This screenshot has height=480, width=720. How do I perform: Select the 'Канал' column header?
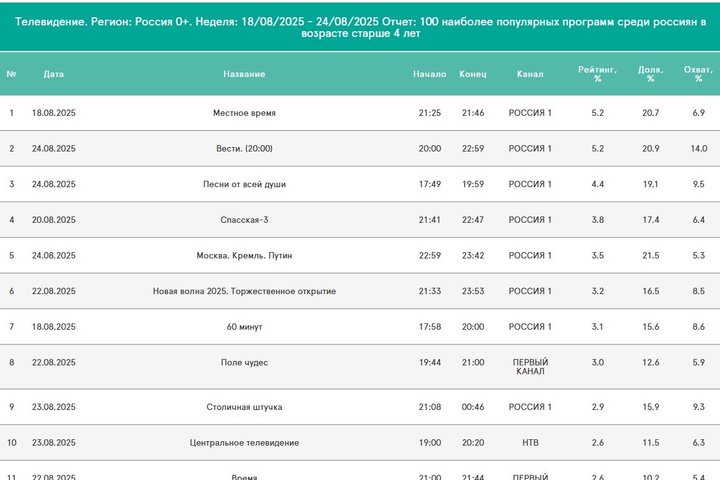(x=530, y=74)
